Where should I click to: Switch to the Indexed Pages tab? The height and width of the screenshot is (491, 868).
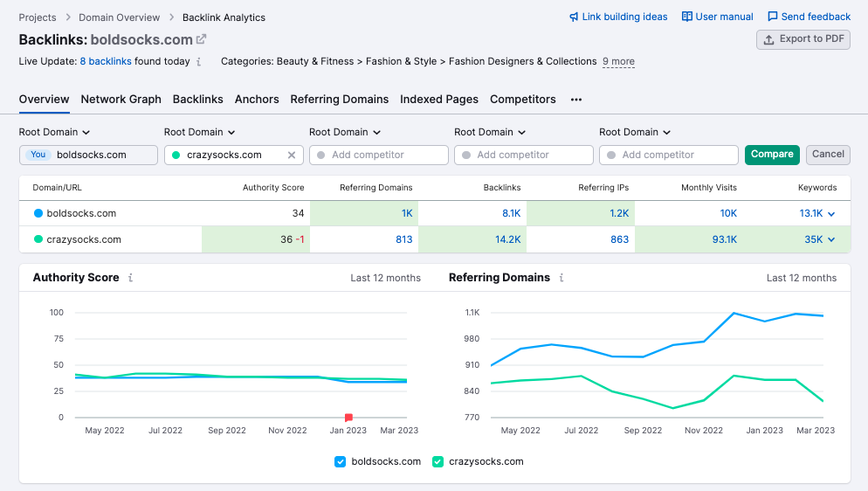pos(439,99)
